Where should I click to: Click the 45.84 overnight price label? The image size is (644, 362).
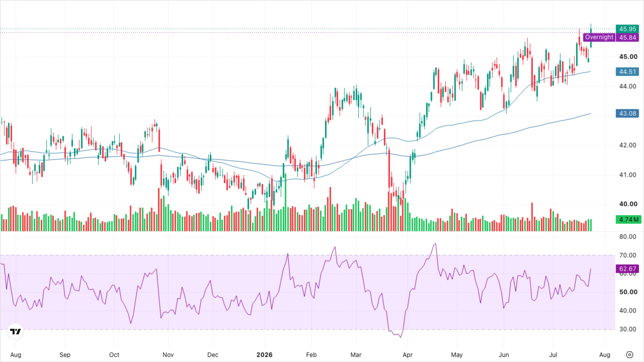(x=627, y=37)
